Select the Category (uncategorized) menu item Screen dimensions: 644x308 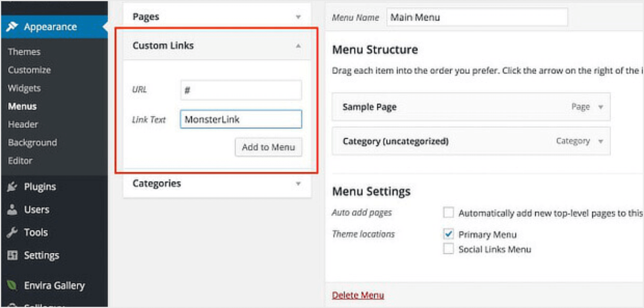471,141
